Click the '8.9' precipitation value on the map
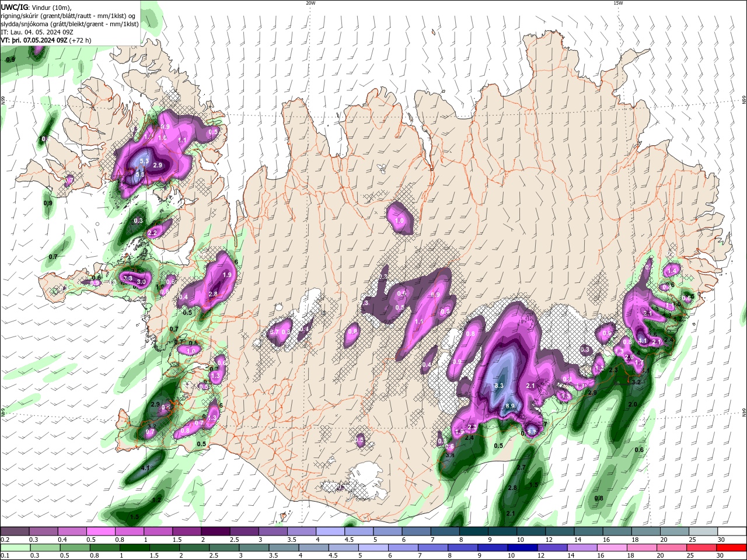Viewport: 747px width, 560px height. tap(510, 406)
